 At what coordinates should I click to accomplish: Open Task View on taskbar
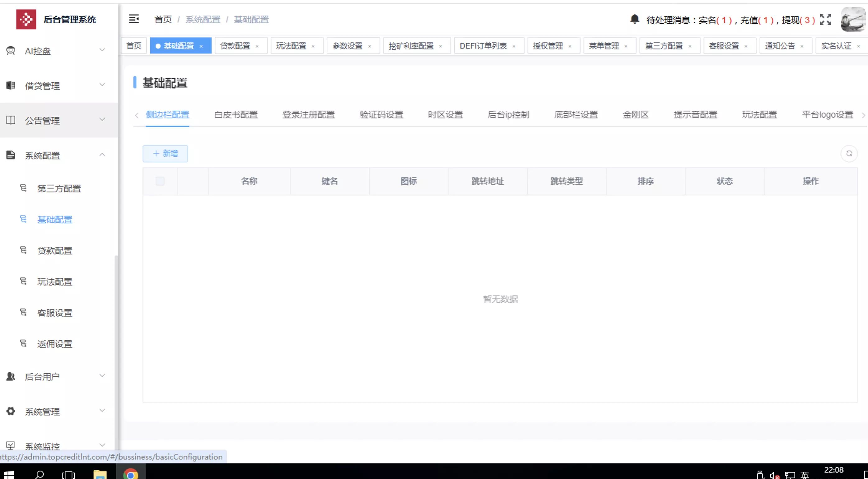coord(68,475)
